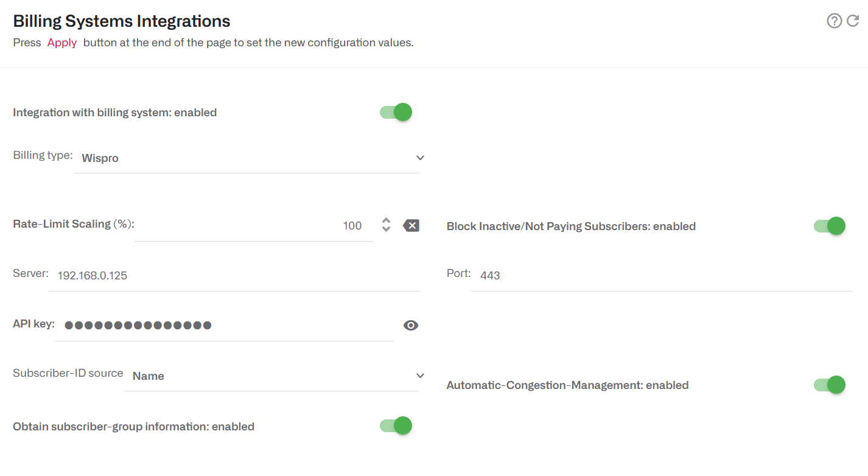This screenshot has height=476, width=868.
Task: Open the Billing type dropdown
Action: click(x=250, y=158)
